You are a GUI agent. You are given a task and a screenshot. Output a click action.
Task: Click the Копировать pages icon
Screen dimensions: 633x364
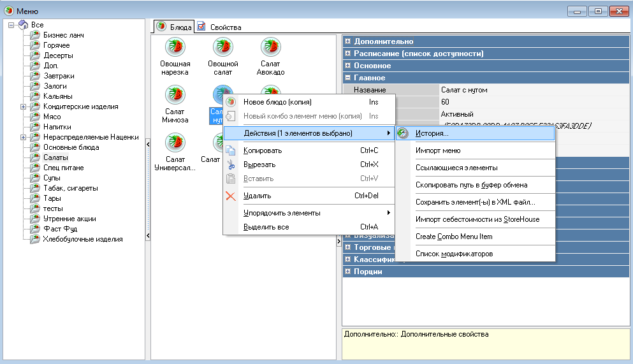(231, 150)
